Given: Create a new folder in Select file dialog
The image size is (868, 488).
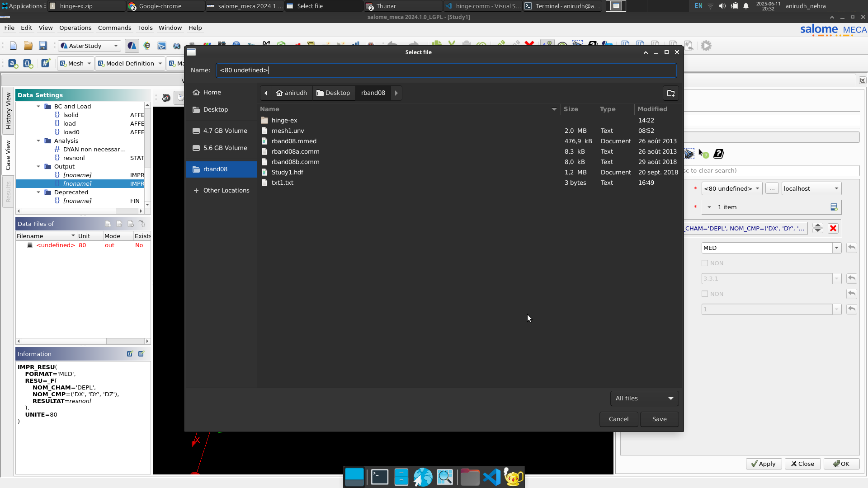Looking at the screenshot, I should [671, 93].
